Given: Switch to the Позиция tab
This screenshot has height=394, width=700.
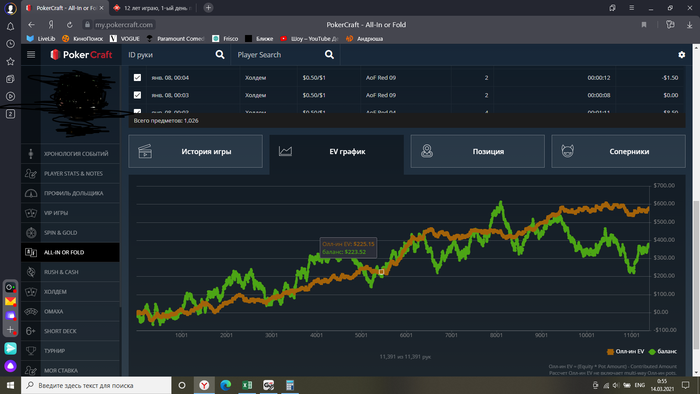Looking at the screenshot, I should [478, 152].
